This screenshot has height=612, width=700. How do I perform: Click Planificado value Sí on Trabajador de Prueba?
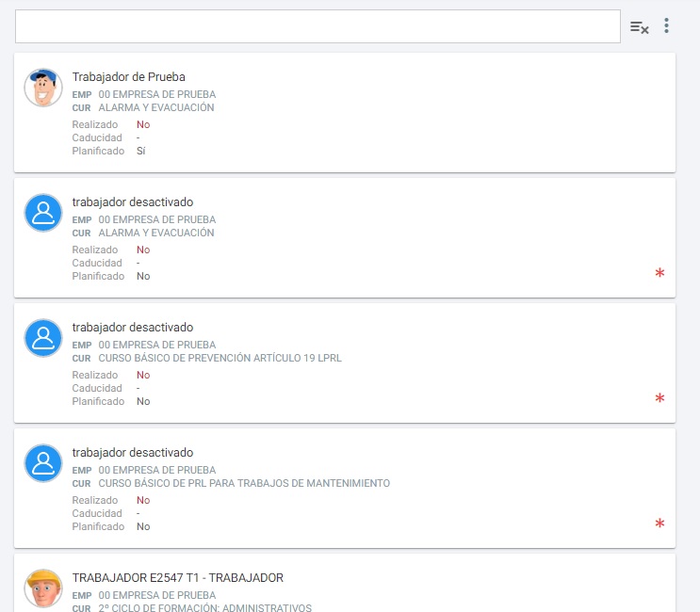[141, 151]
